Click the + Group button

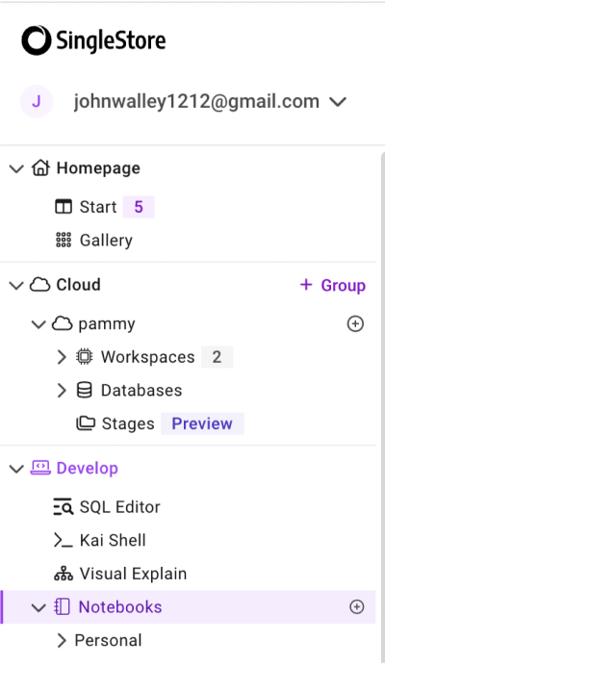point(333,285)
